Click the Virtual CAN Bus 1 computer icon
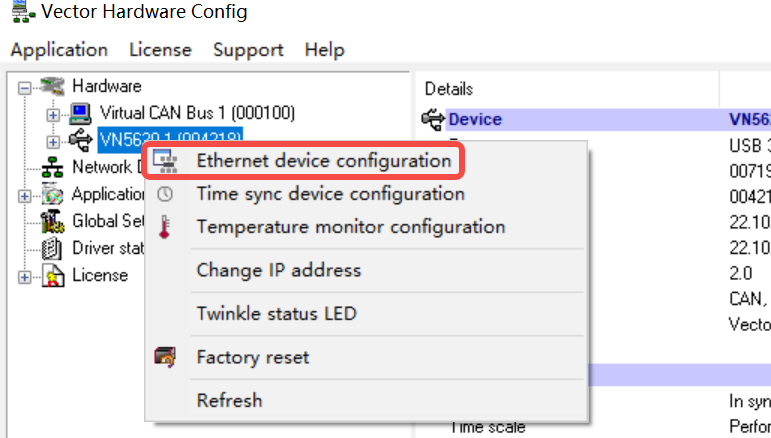 [81, 113]
